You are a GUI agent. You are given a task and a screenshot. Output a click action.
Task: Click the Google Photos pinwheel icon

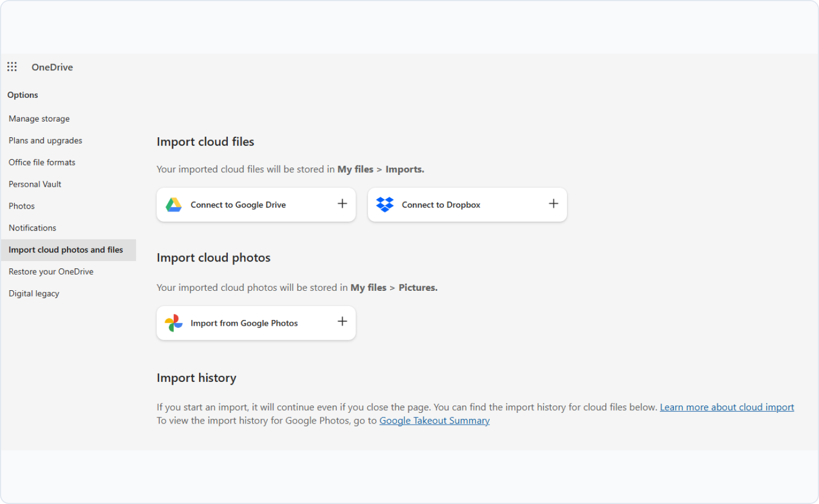tap(174, 323)
